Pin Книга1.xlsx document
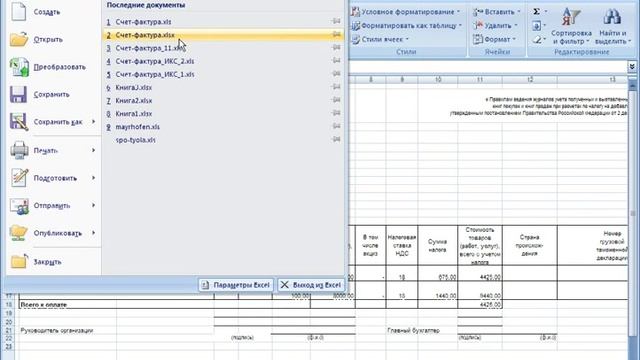640x360 pixels. coord(336,113)
